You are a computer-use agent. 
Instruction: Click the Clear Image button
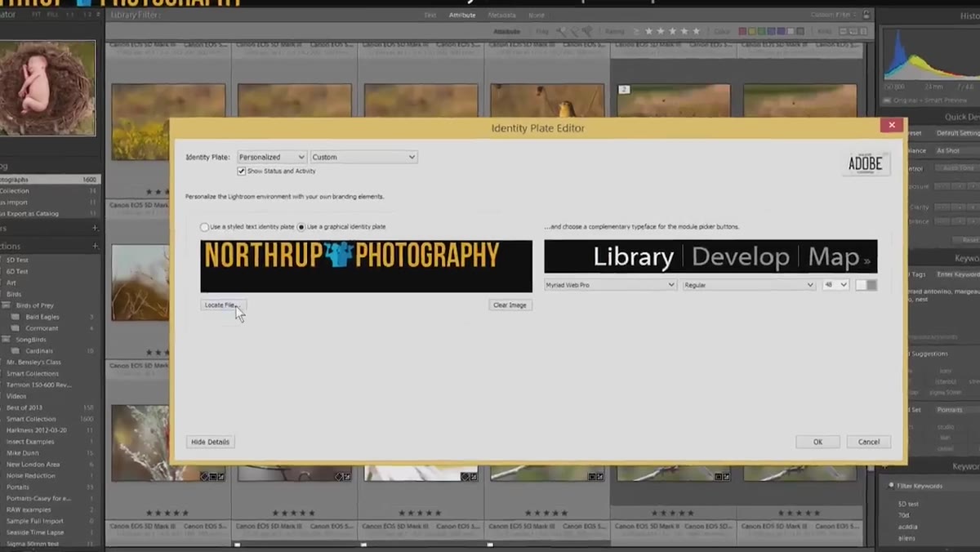(x=510, y=305)
